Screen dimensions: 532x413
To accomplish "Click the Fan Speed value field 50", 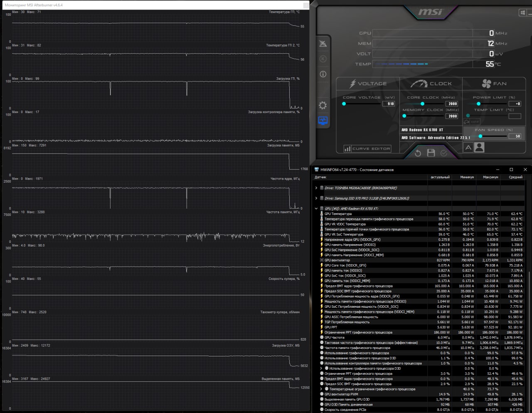I will (x=515, y=136).
